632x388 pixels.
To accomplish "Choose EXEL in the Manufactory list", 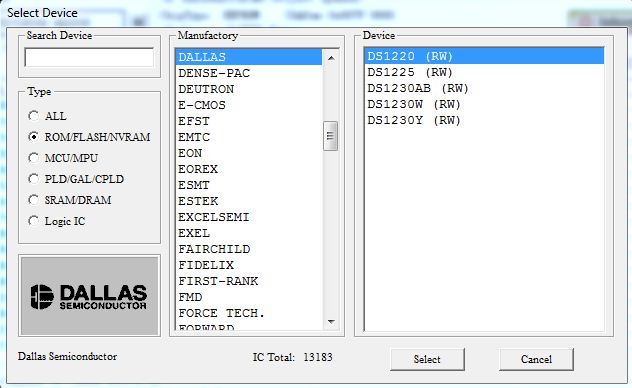I will pos(249,233).
